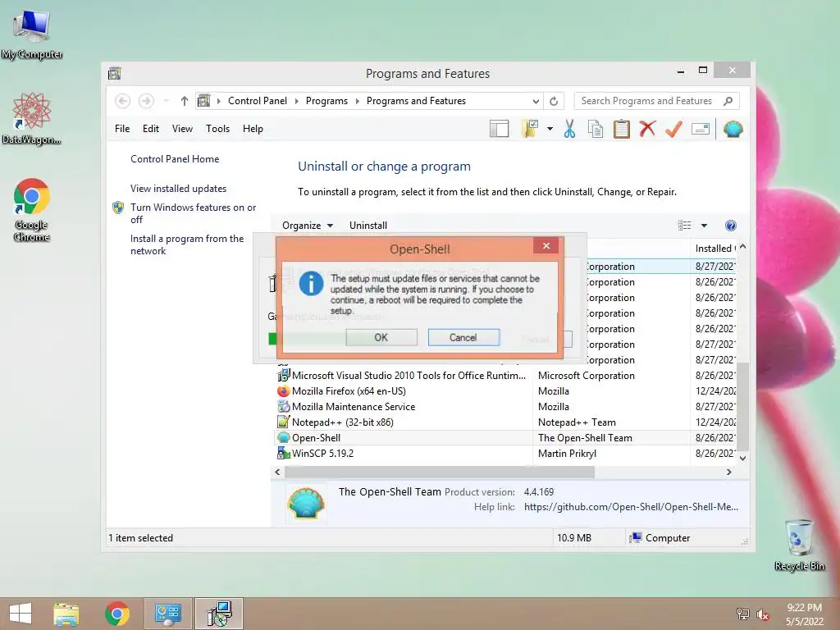Viewport: 840px width, 630px height.
Task: Click the horizontal scrollbar of program list
Action: click(x=440, y=472)
